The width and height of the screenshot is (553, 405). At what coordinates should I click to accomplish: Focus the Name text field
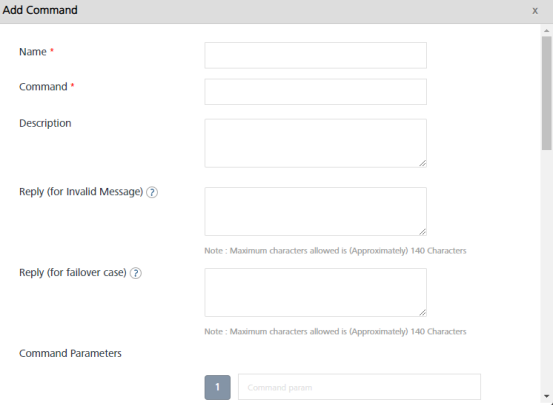tap(315, 55)
